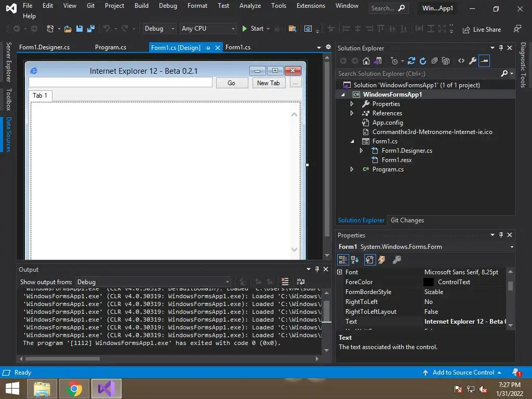Toggle auto-hide pin on Solution Explorer
Screen dimensions: 532x399
click(x=501, y=48)
